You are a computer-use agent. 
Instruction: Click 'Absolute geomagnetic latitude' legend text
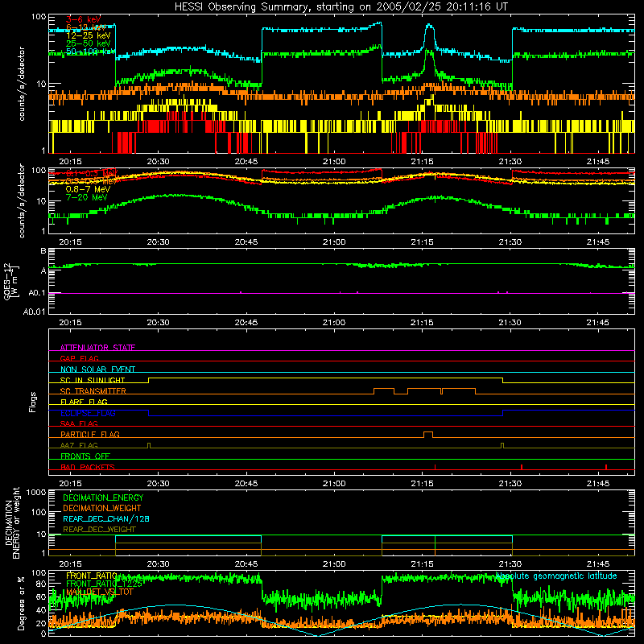click(x=556, y=576)
